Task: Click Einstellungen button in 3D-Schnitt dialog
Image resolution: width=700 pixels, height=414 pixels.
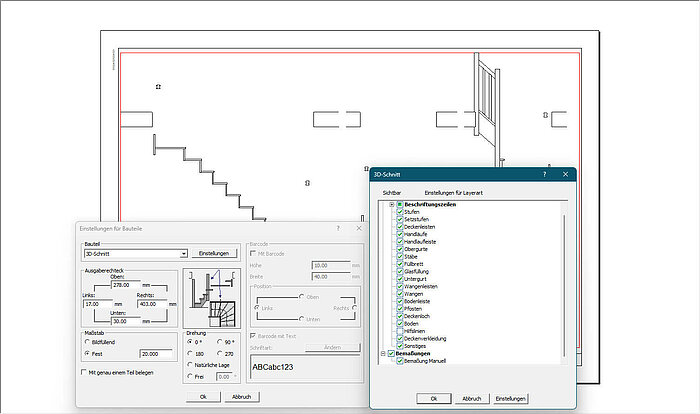Action: pyautogui.click(x=510, y=398)
